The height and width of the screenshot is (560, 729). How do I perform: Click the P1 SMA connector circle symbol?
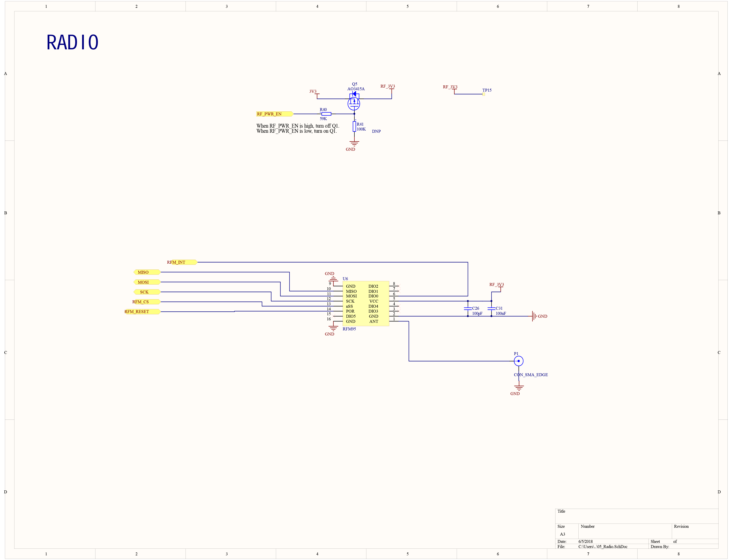(x=518, y=361)
